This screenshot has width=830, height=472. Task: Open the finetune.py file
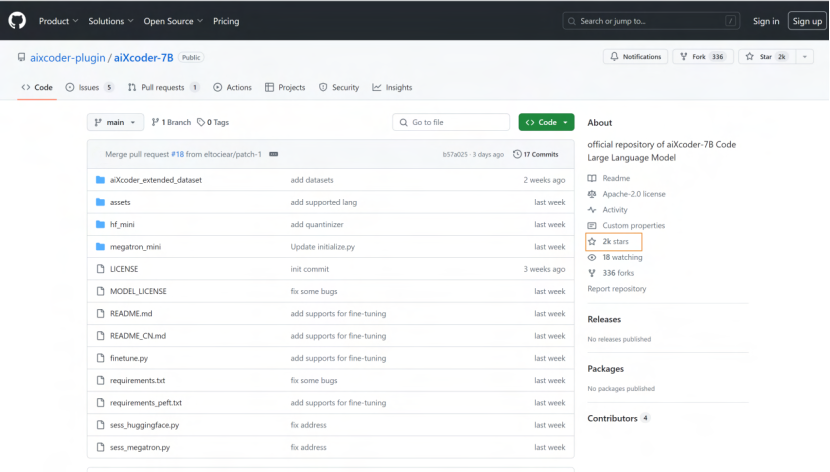(x=128, y=358)
